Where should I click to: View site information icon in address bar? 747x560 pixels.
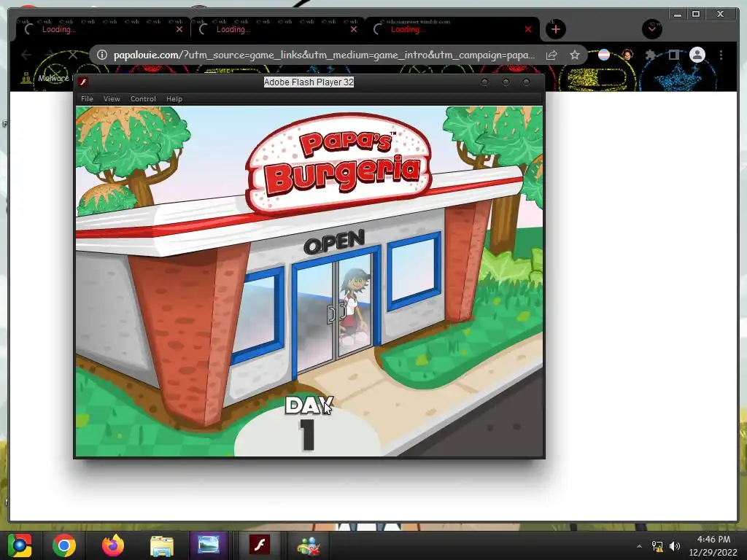pos(102,55)
